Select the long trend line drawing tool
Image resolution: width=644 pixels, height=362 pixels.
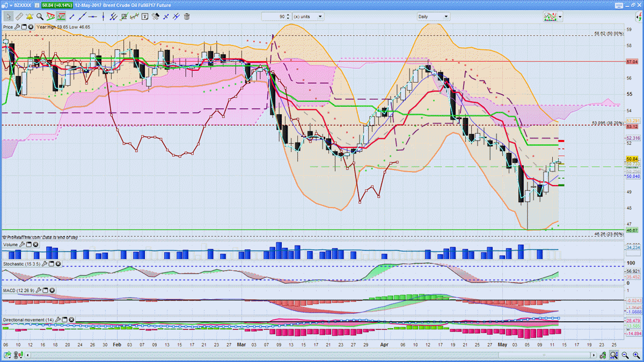coord(82,17)
